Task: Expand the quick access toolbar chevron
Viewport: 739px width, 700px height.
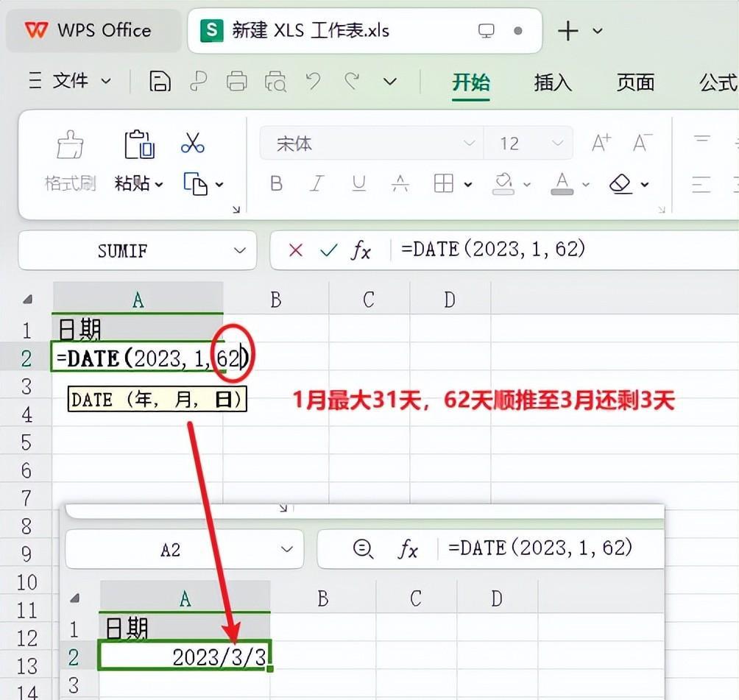Action: point(390,82)
